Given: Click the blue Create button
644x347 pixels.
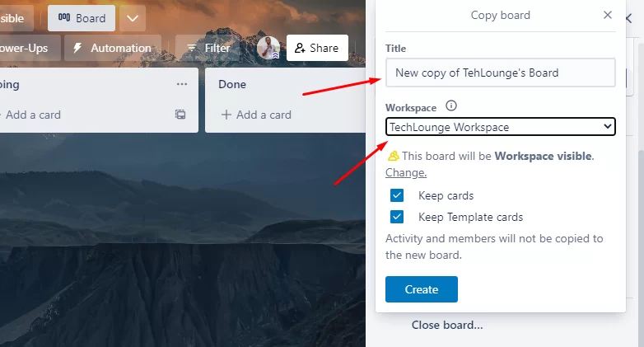Looking at the screenshot, I should (x=422, y=289).
